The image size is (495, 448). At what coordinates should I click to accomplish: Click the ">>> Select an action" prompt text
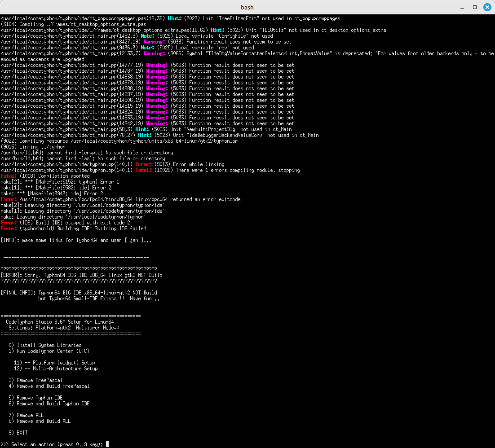[x=52, y=444]
